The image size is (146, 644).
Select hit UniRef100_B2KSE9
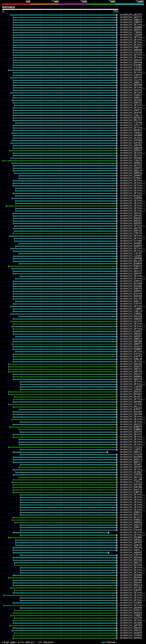(x=131, y=143)
